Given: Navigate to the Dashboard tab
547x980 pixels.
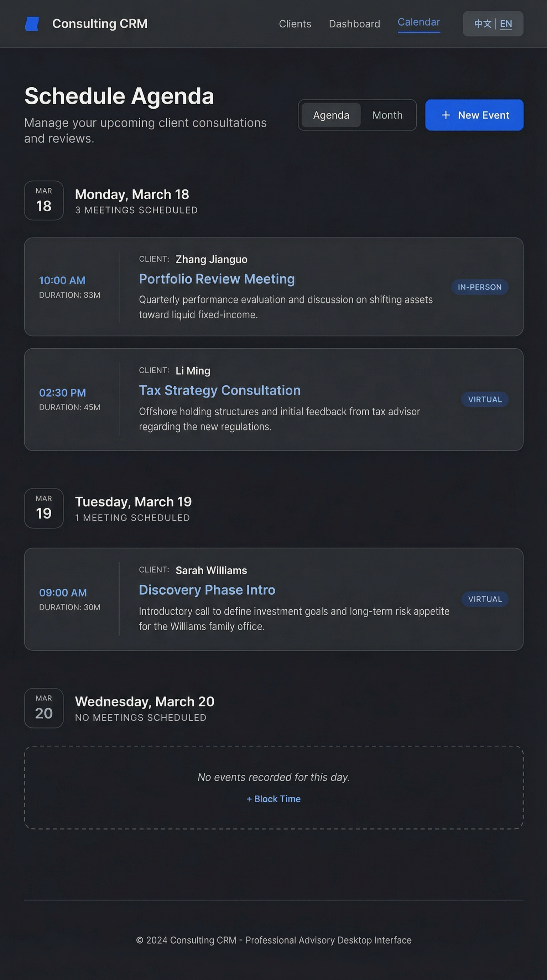Looking at the screenshot, I should tap(354, 24).
